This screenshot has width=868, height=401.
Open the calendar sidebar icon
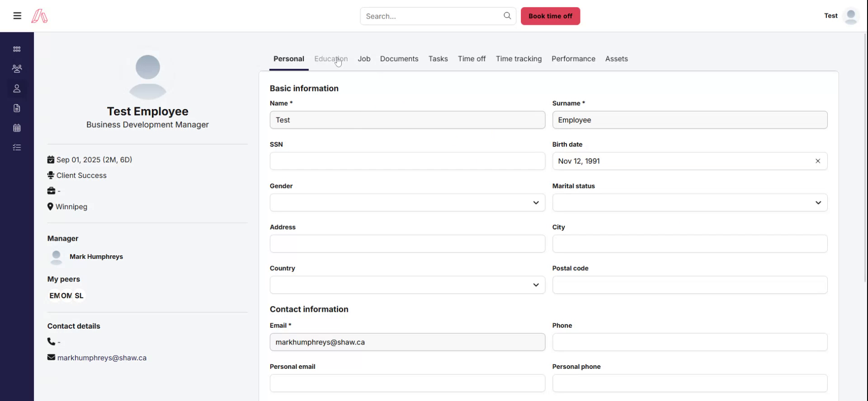click(x=17, y=128)
